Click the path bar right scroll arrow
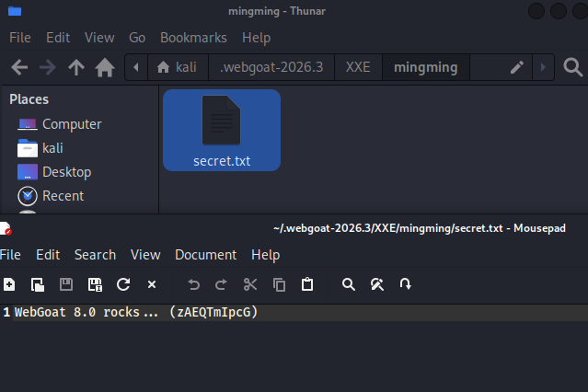This screenshot has height=392, width=588. 543,67
